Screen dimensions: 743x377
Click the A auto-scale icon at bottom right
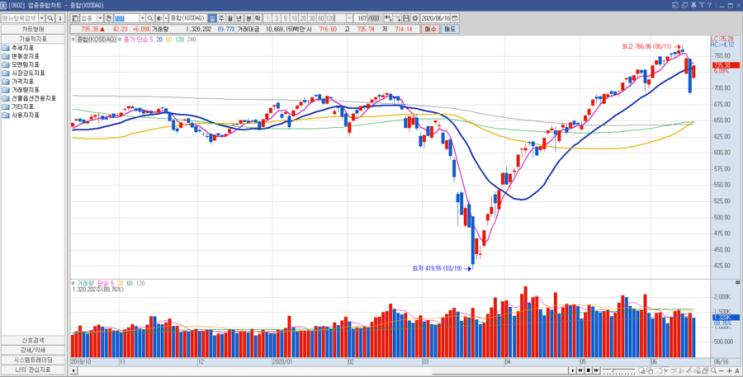[737, 370]
